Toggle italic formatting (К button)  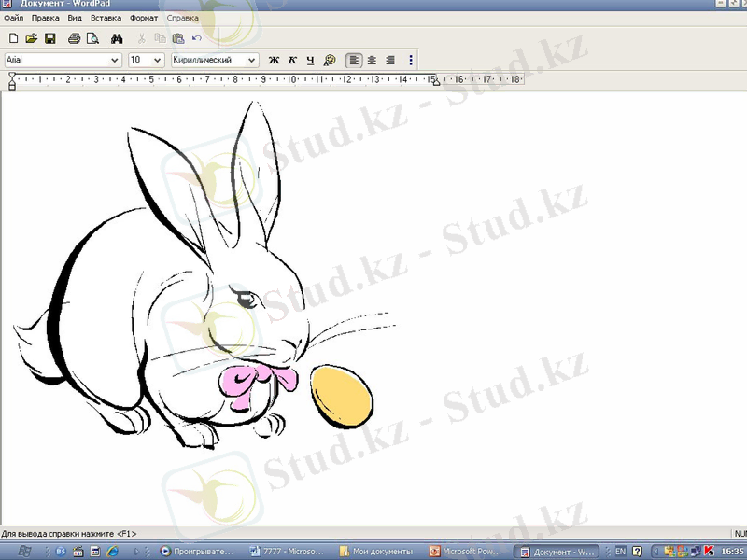point(292,60)
